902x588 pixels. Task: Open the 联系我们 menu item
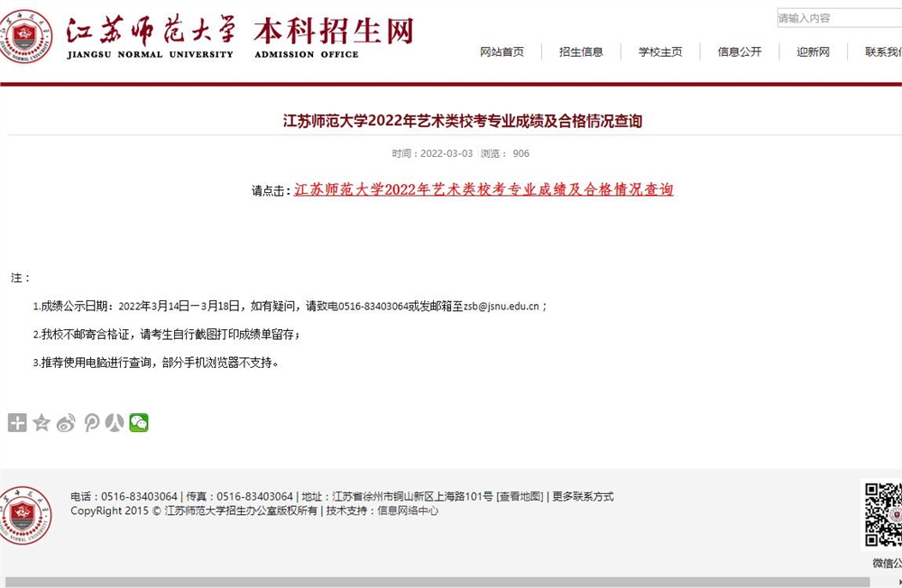point(883,51)
